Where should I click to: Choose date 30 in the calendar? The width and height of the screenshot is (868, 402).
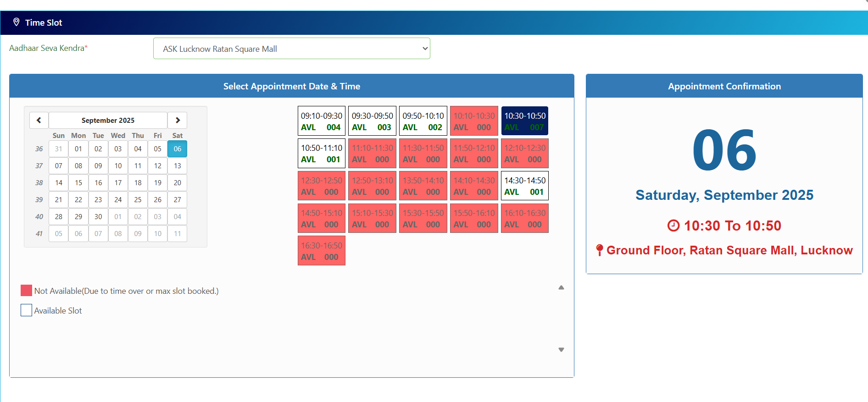coord(98,217)
